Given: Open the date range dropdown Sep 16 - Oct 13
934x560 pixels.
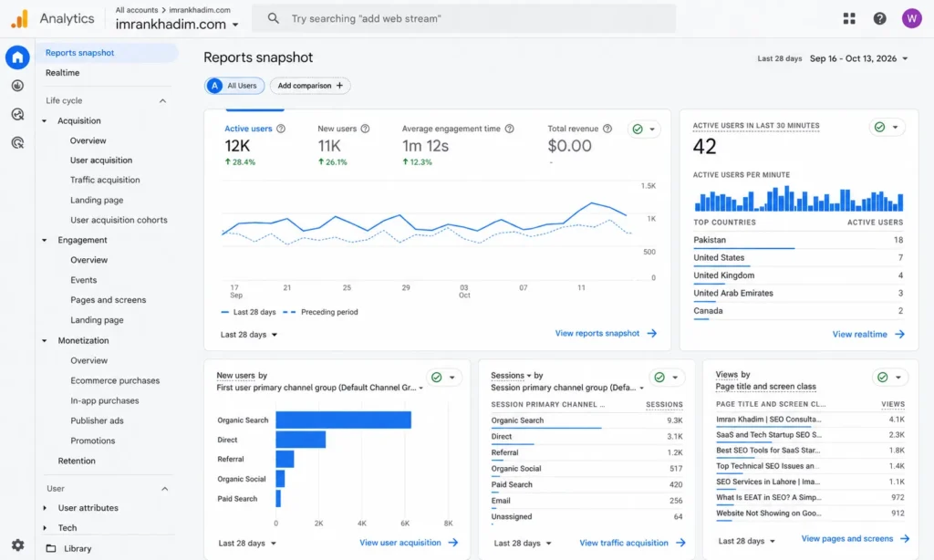Looking at the screenshot, I should pos(859,58).
